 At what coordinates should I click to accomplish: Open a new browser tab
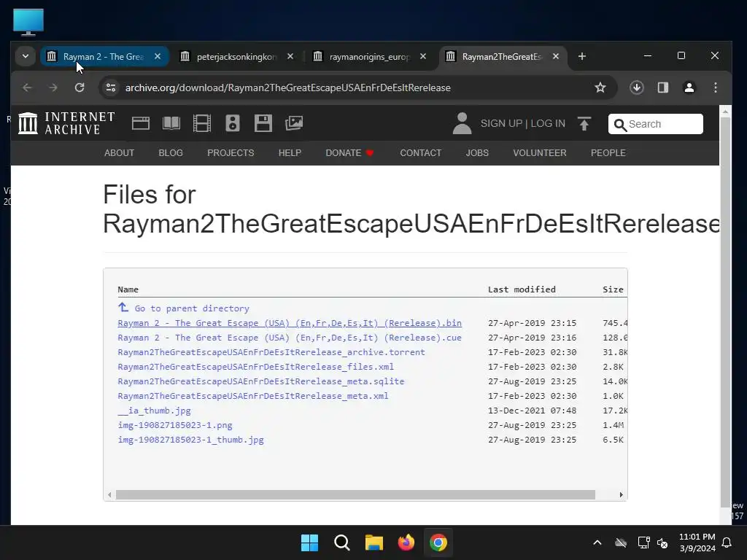(581, 57)
